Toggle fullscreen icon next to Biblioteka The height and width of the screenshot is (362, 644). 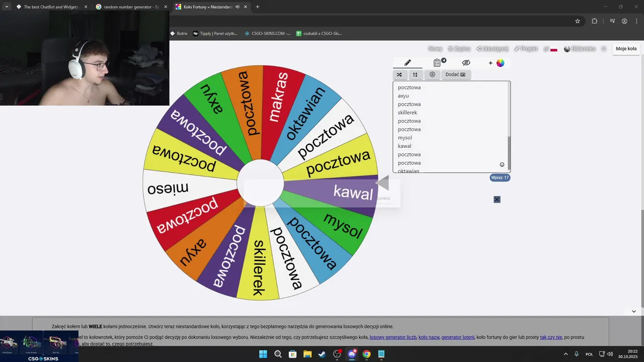[604, 49]
